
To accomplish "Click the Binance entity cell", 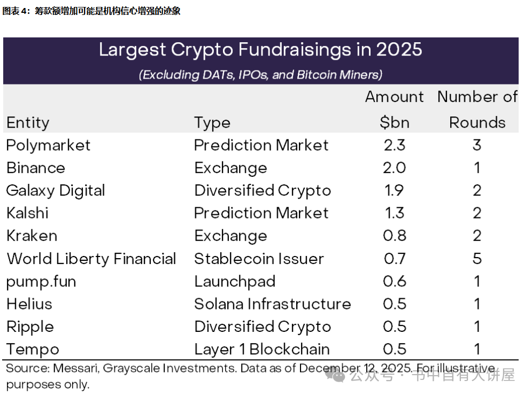I will pyautogui.click(x=36, y=168).
